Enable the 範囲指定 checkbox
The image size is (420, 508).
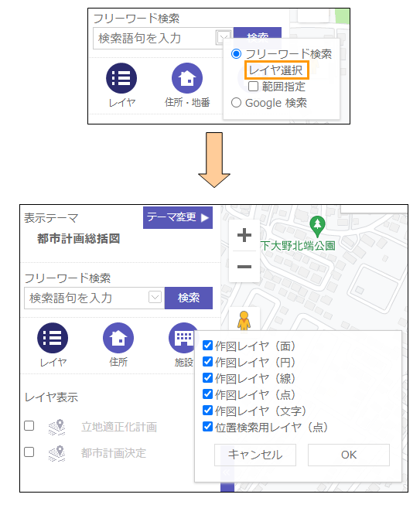point(253,86)
